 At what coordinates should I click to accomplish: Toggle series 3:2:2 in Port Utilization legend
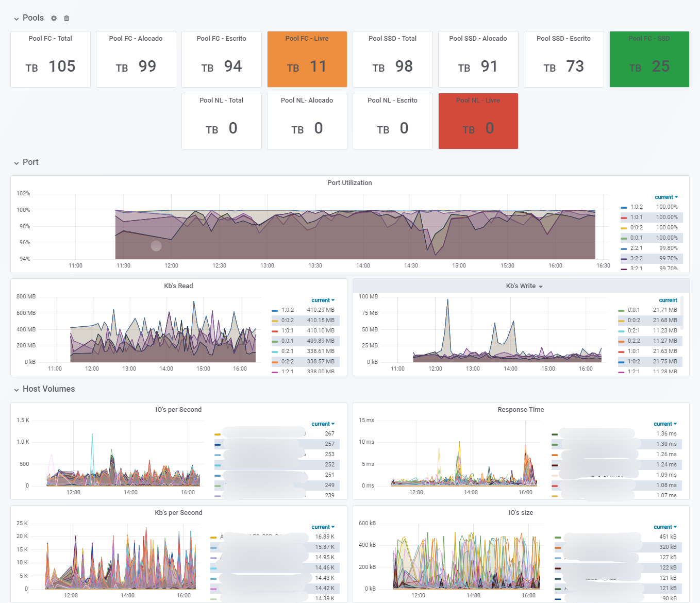(x=637, y=259)
